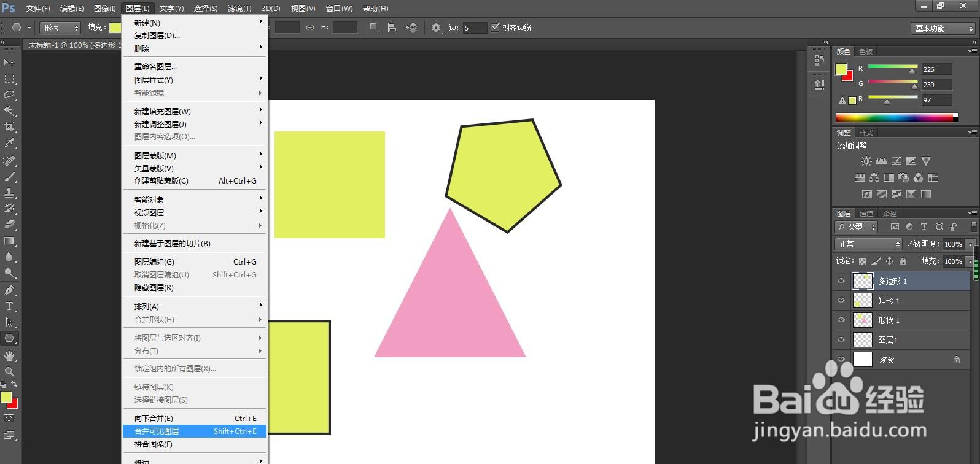Toggle lock position of layer

tap(889, 261)
